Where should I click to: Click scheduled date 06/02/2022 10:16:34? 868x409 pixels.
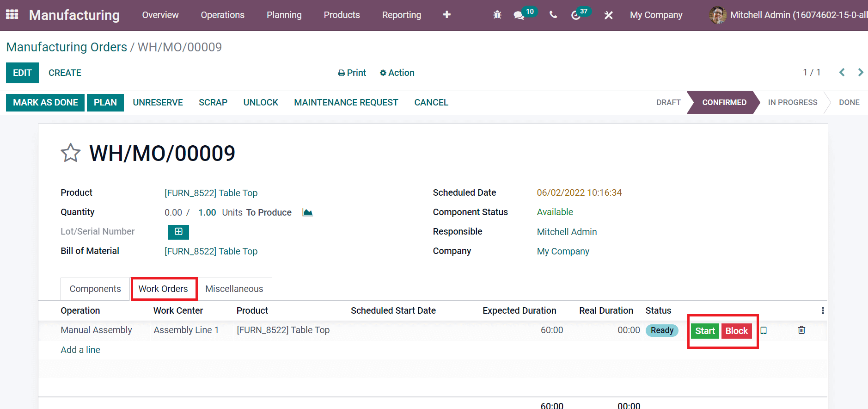coord(579,192)
